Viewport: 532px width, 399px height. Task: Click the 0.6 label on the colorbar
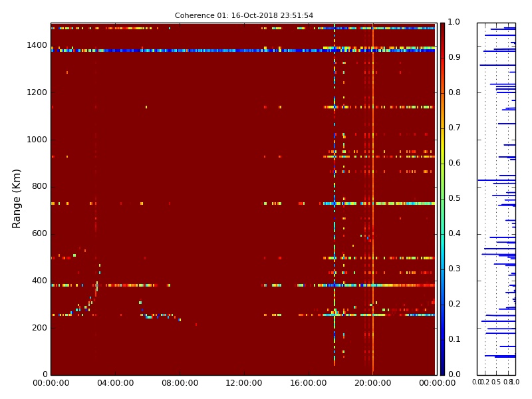pos(454,163)
